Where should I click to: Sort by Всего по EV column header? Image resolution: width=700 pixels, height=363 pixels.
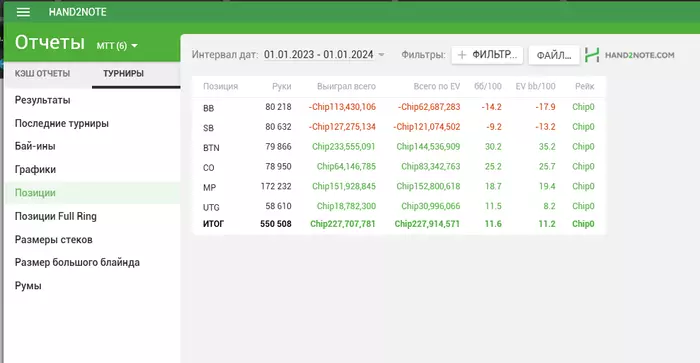[x=437, y=86]
